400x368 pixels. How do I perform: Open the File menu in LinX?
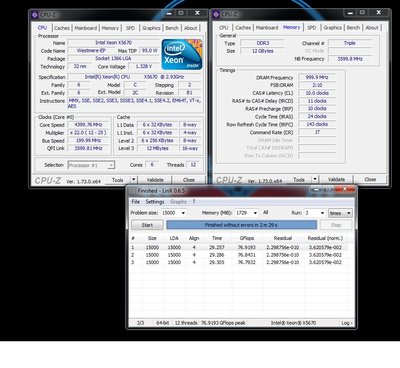point(135,202)
